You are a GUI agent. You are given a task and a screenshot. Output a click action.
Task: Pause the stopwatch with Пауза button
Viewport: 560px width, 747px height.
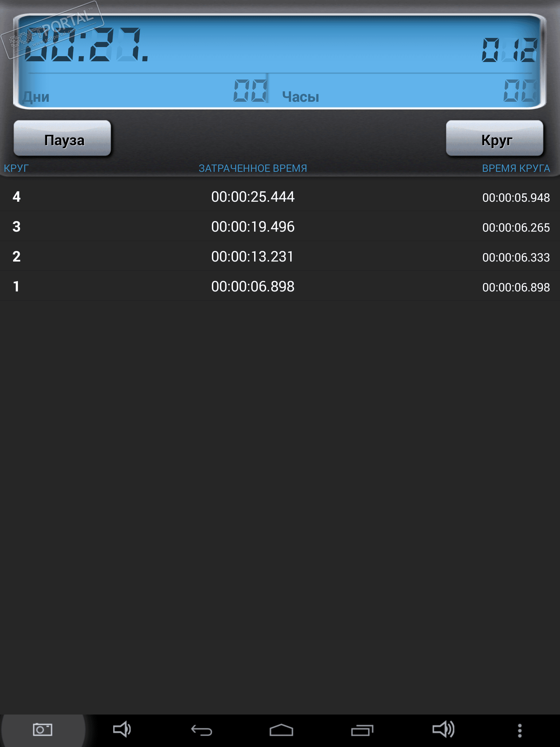(x=62, y=138)
